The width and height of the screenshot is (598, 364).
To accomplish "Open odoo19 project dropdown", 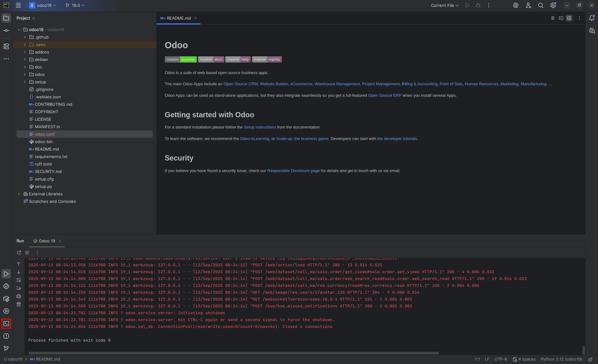I will coord(43,5).
